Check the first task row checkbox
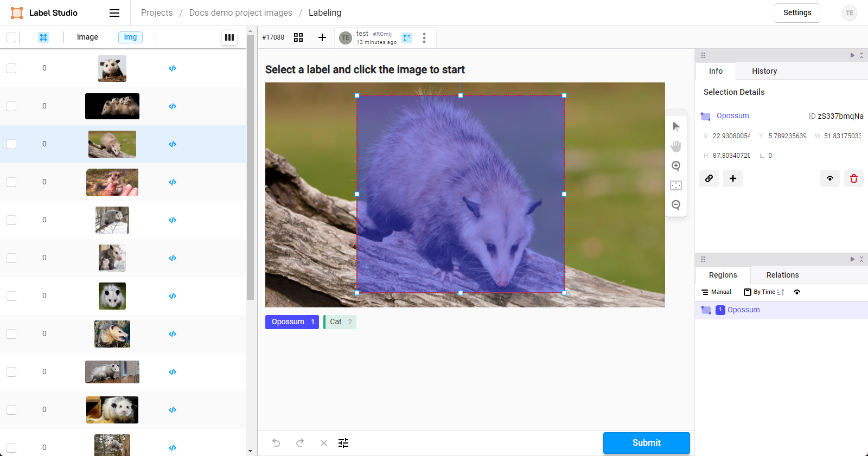This screenshot has height=456, width=868. pos(11,68)
